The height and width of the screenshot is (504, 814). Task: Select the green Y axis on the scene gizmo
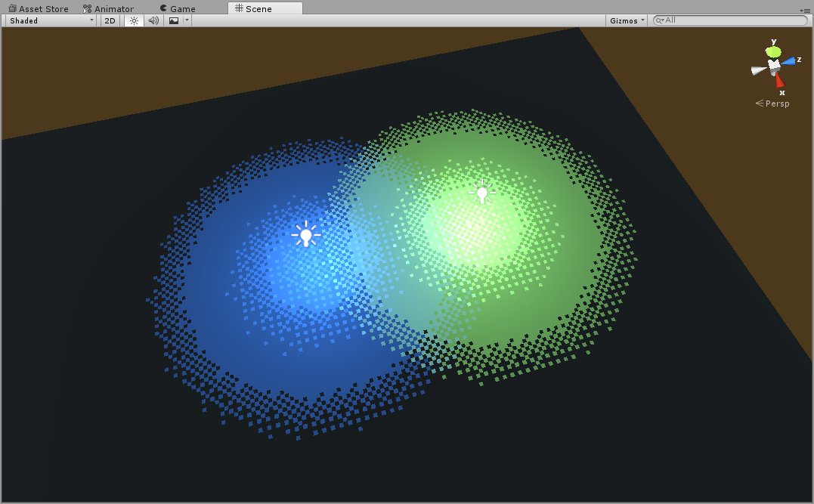[773, 51]
